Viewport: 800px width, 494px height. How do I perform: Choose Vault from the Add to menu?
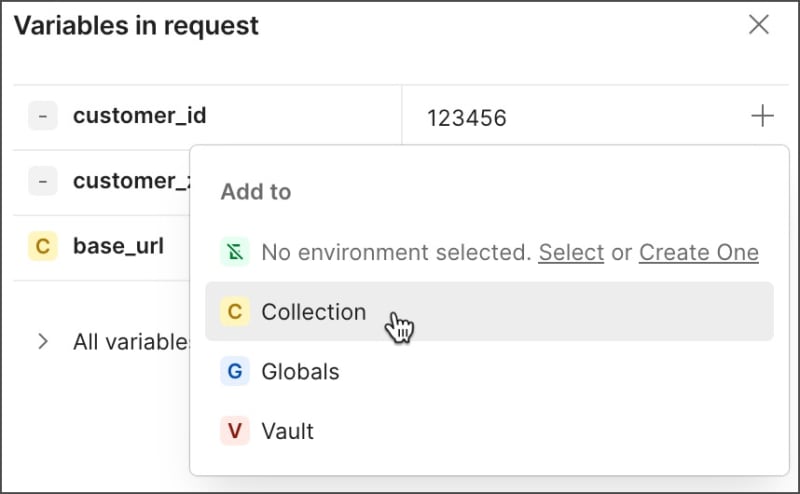(287, 432)
